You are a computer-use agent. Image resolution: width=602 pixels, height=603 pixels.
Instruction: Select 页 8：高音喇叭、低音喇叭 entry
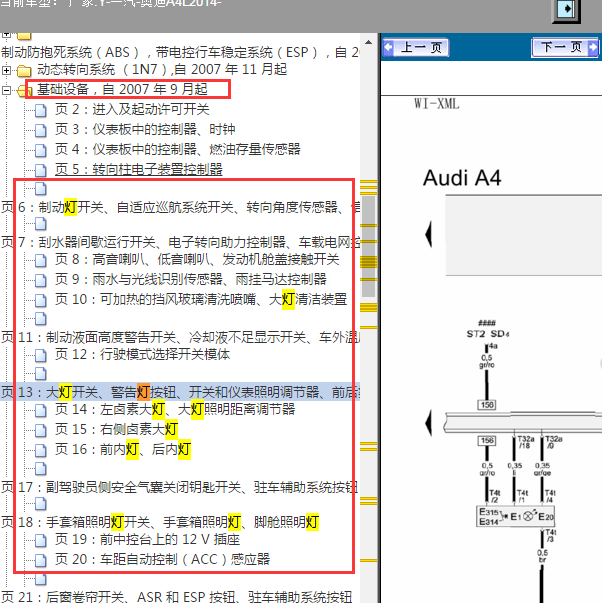197,260
